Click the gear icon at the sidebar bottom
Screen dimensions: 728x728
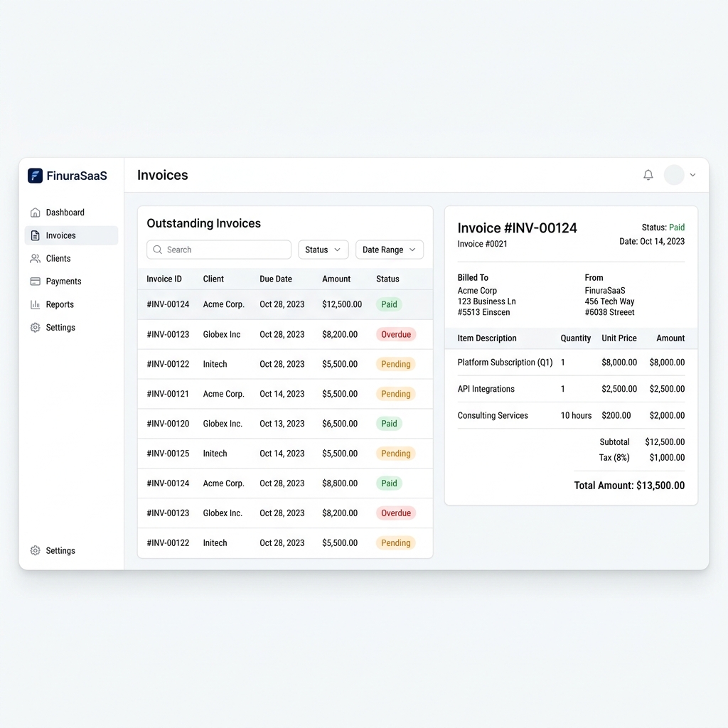click(x=36, y=551)
